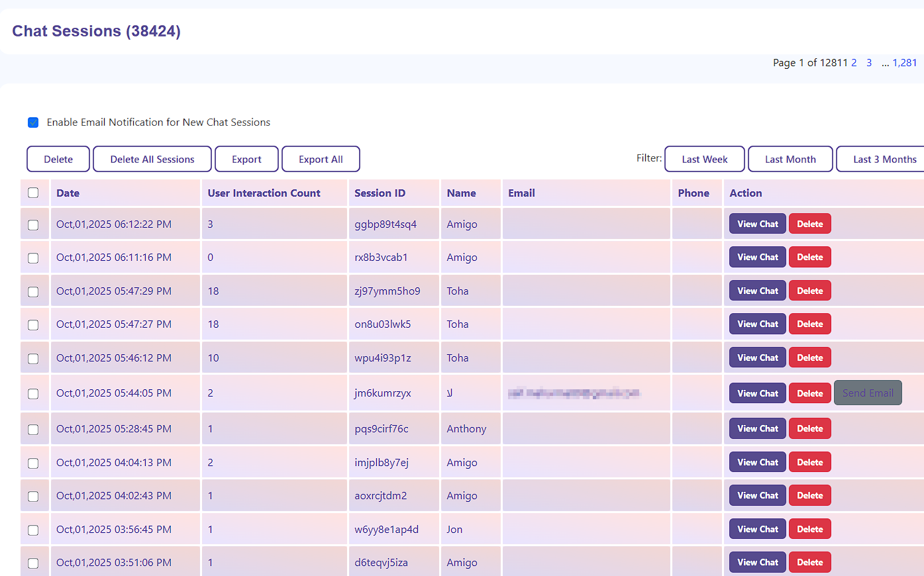Disable Email Notification for New Chat Sessions checkbox

[33, 122]
